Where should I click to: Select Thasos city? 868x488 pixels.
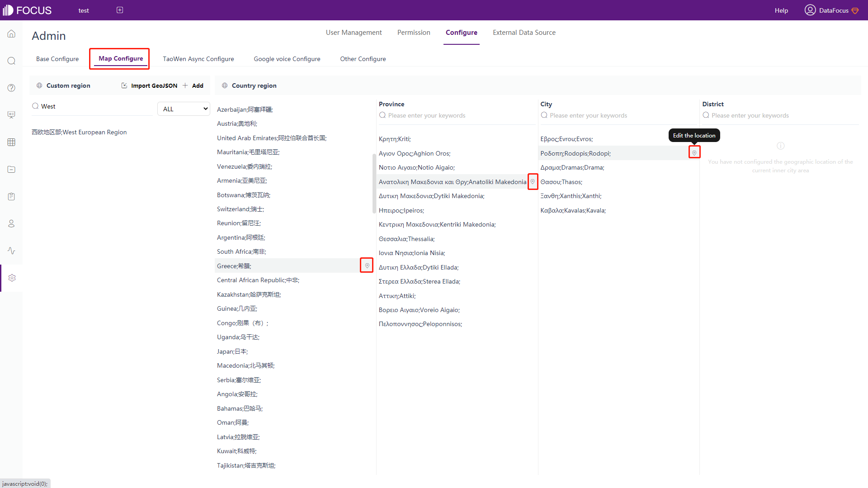[x=561, y=182]
